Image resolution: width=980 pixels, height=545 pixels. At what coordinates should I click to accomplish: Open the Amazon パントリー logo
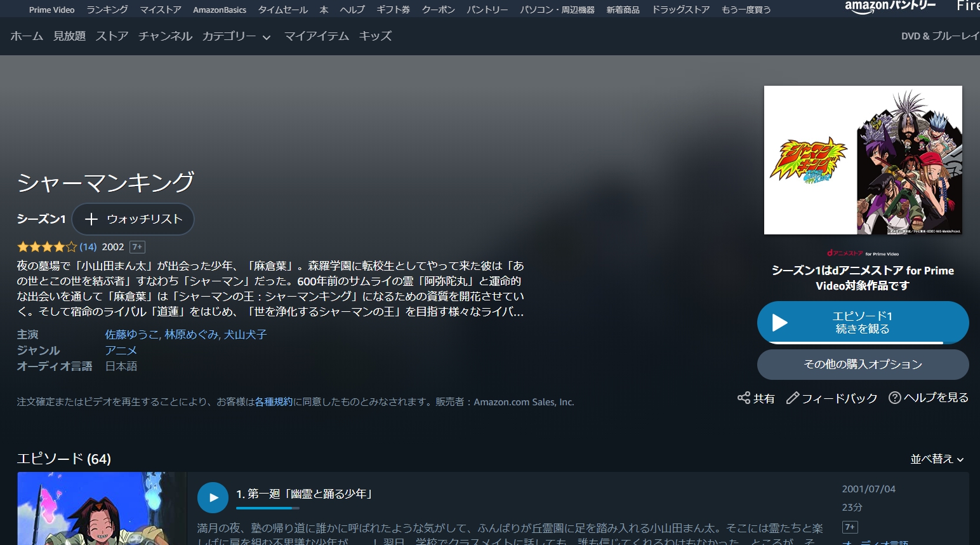pyautogui.click(x=891, y=6)
